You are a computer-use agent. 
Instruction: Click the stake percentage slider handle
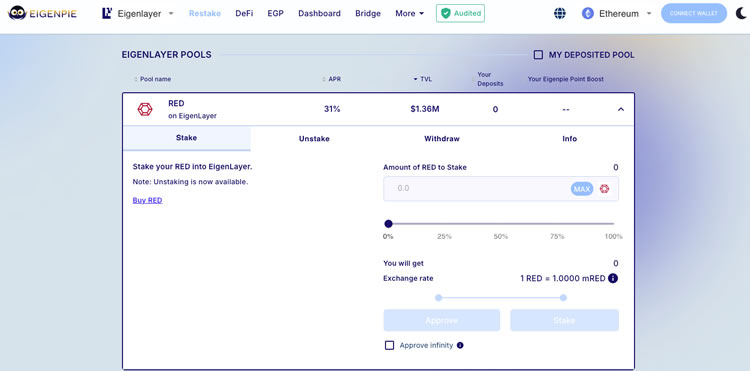(x=388, y=224)
